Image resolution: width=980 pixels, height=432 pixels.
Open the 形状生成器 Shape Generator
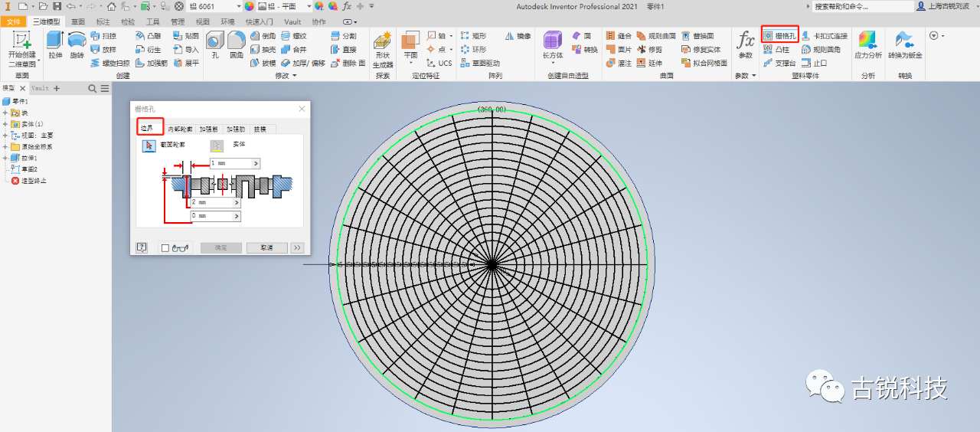tap(383, 50)
